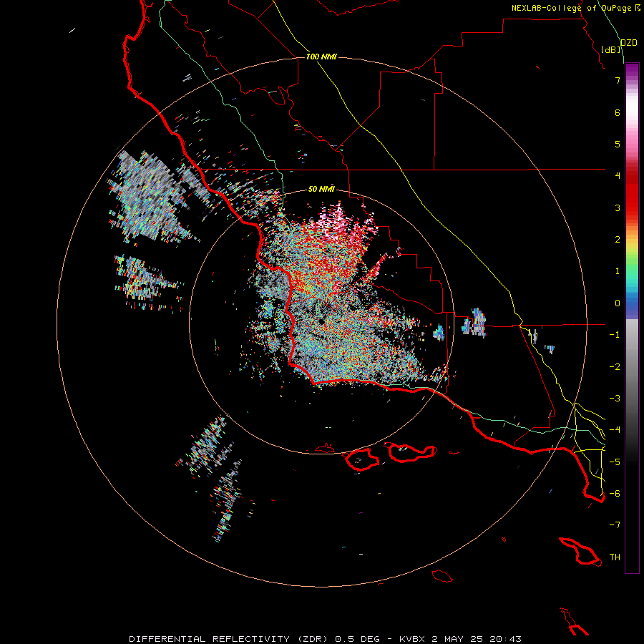Viewport: 644px width, 644px height.
Task: Click the gray band of the ZDR color bar
Action: [632, 361]
